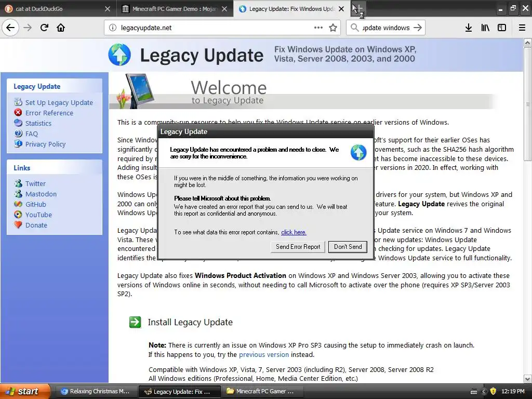The image size is (532, 399).
Task: Go to the browser Home page
Action: (61, 28)
